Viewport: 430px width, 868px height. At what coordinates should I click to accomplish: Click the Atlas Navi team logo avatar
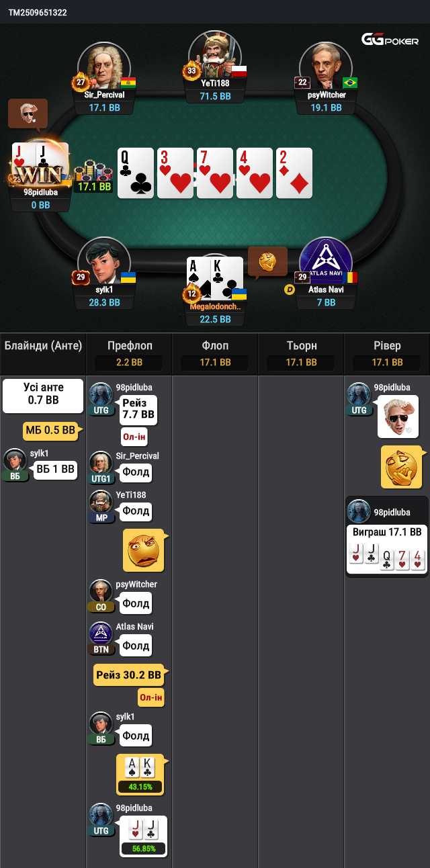(x=326, y=261)
